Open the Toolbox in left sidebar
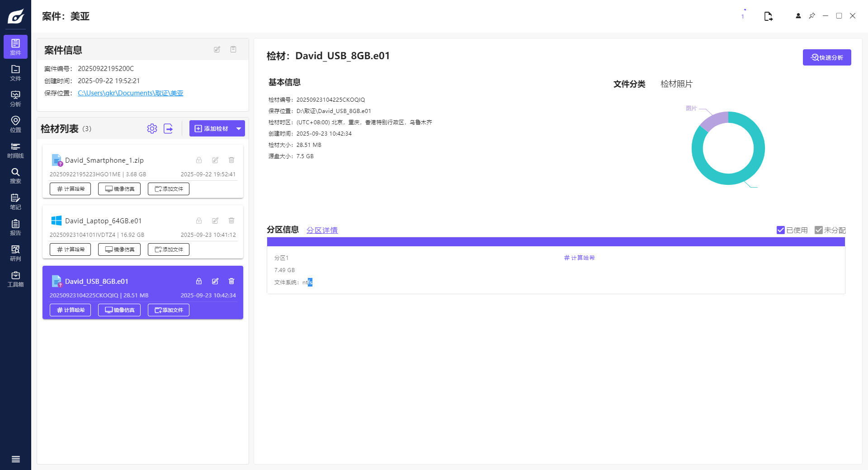 click(15, 279)
